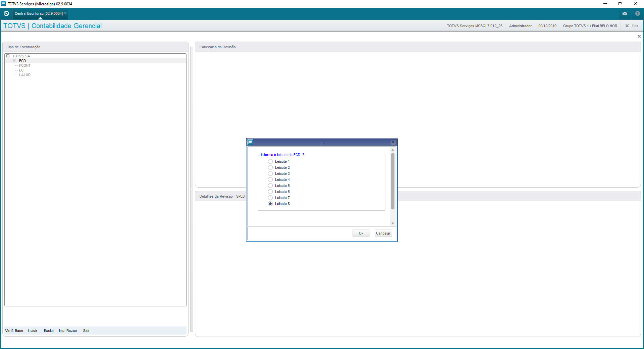Click Sair in bottom toolbar
The height and width of the screenshot is (349, 644).
click(x=86, y=331)
